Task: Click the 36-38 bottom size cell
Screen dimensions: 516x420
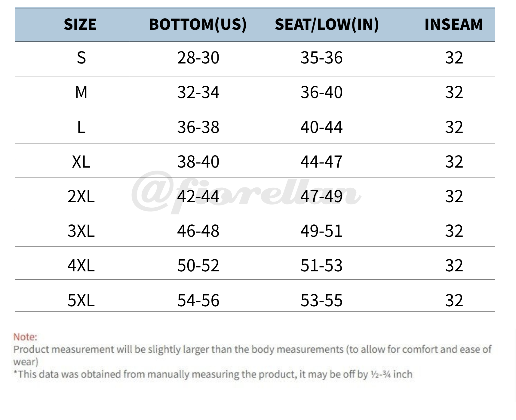Action: click(198, 127)
